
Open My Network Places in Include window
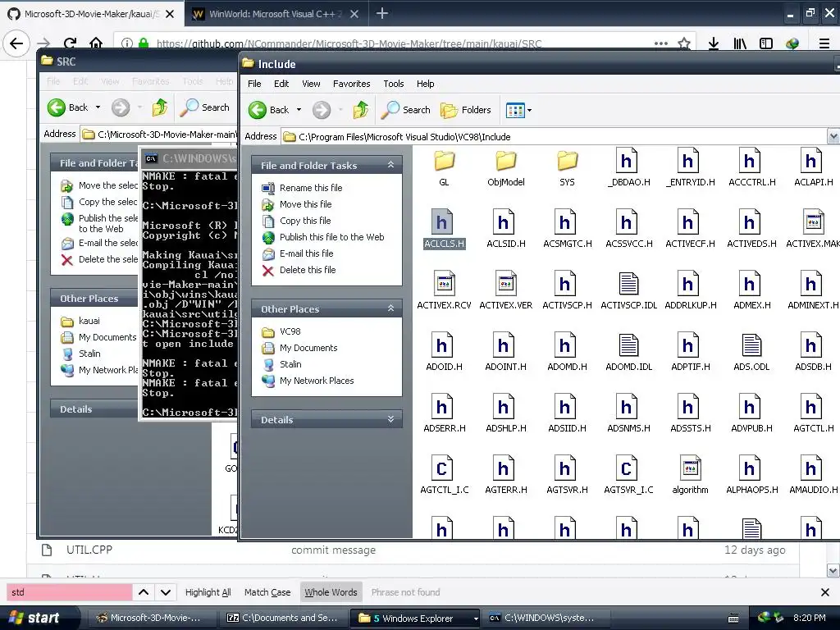click(317, 381)
